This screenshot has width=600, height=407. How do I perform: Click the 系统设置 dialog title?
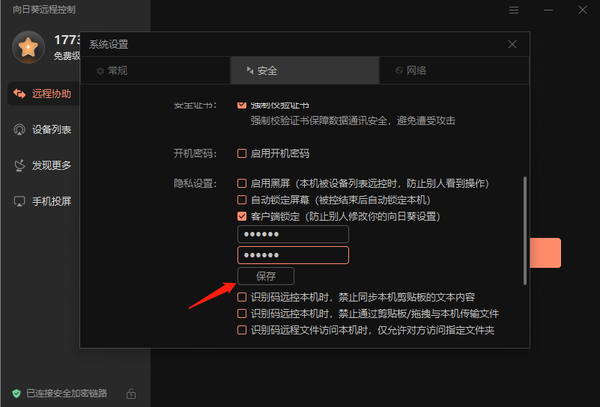[x=109, y=44]
